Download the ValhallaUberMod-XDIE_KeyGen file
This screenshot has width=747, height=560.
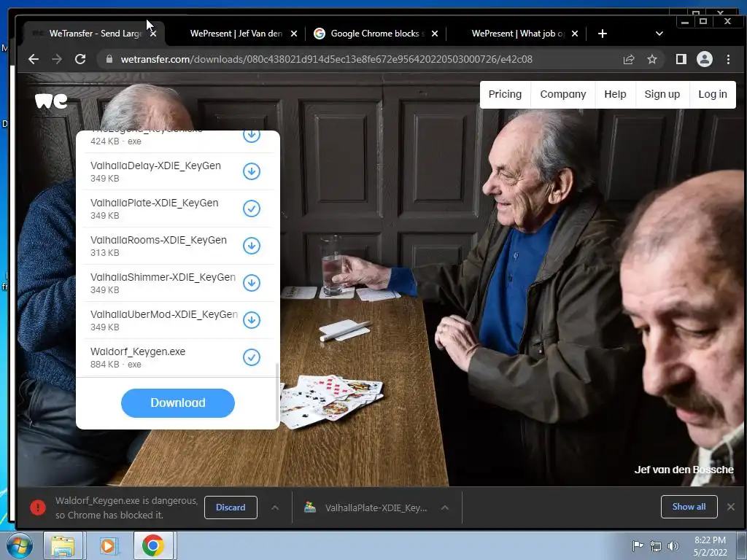(x=252, y=320)
